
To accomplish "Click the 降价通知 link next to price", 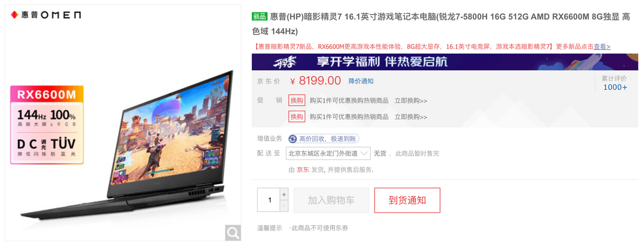I will click(361, 81).
